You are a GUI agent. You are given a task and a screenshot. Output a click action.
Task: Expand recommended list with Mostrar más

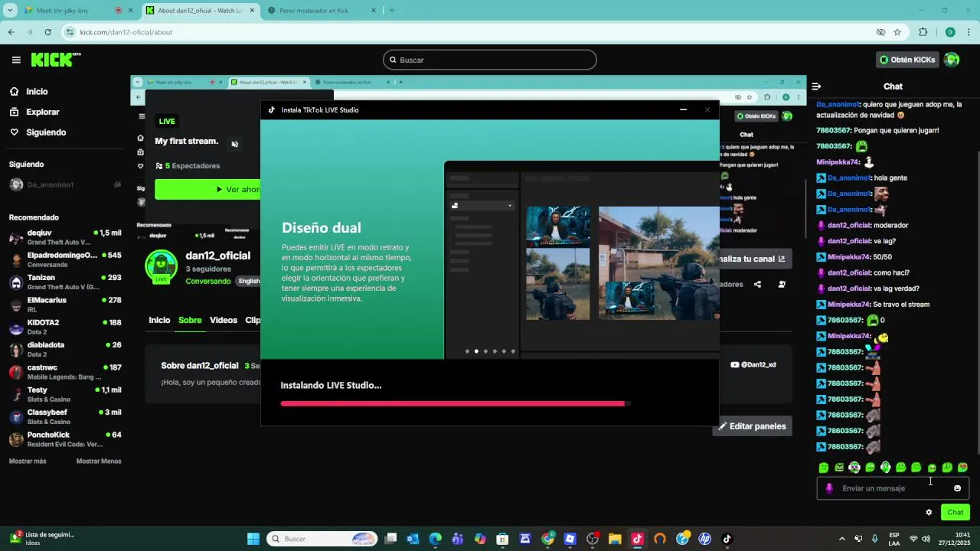pyautogui.click(x=28, y=461)
